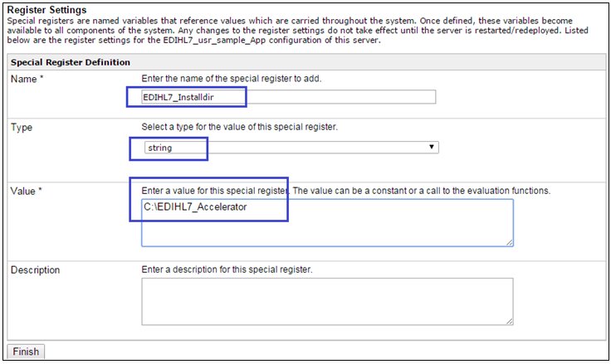
Task: Click inside the Description text area
Action: click(327, 301)
